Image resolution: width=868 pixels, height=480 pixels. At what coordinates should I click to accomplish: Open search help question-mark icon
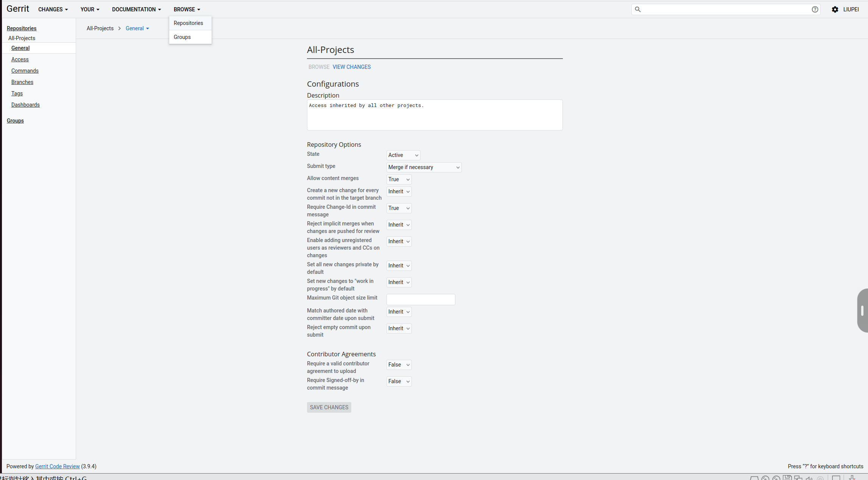click(x=815, y=9)
